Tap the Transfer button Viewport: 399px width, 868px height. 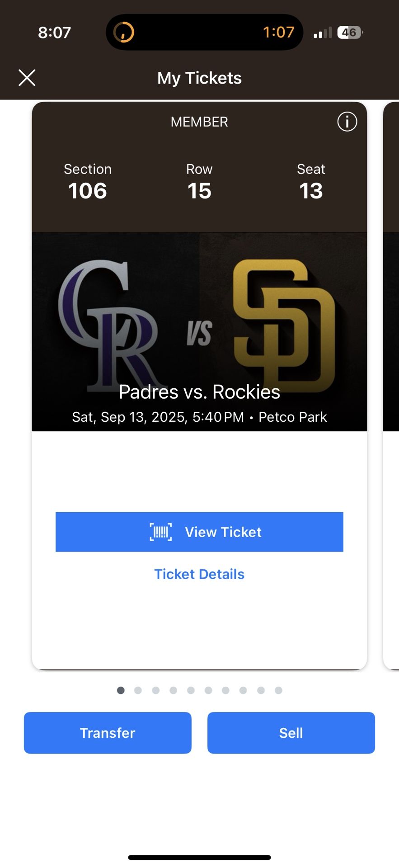pyautogui.click(x=108, y=733)
